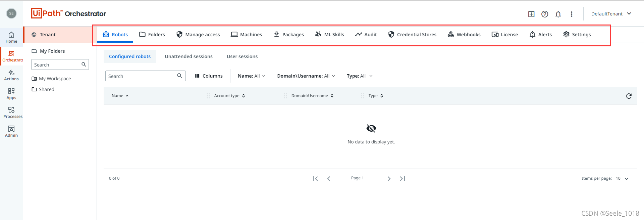Select the Tenant entry in left panel
The width and height of the screenshot is (644, 220).
click(60, 35)
